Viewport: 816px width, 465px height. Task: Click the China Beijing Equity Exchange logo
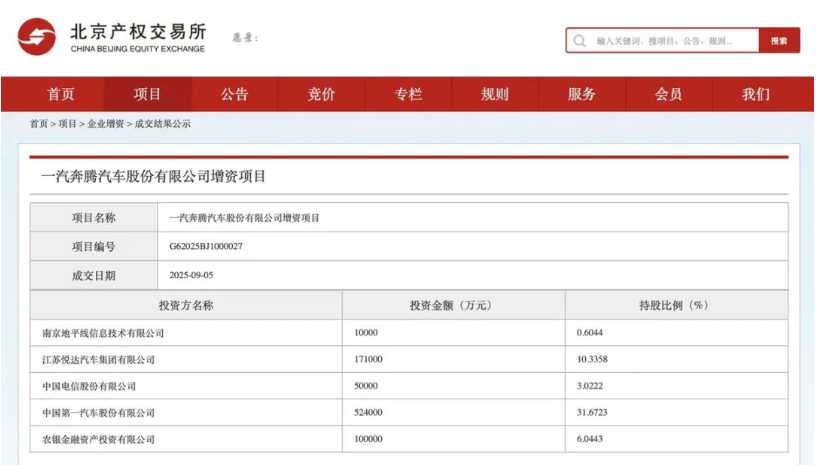tap(36, 37)
